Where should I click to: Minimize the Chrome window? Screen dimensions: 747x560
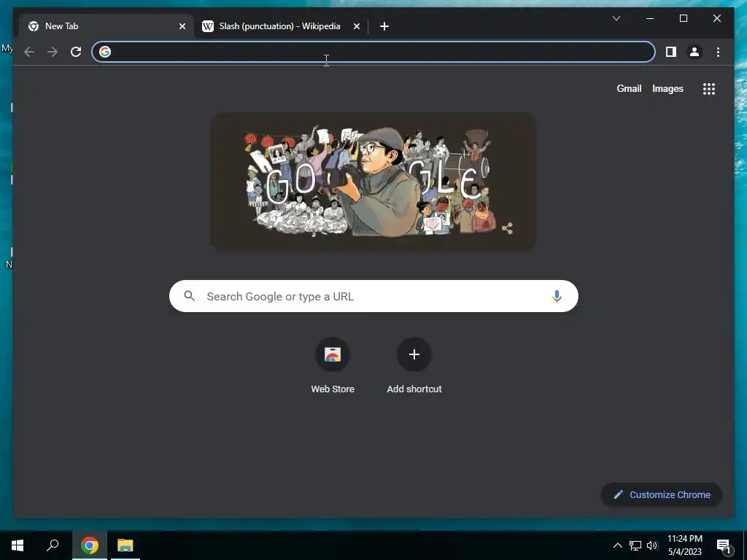650,18
